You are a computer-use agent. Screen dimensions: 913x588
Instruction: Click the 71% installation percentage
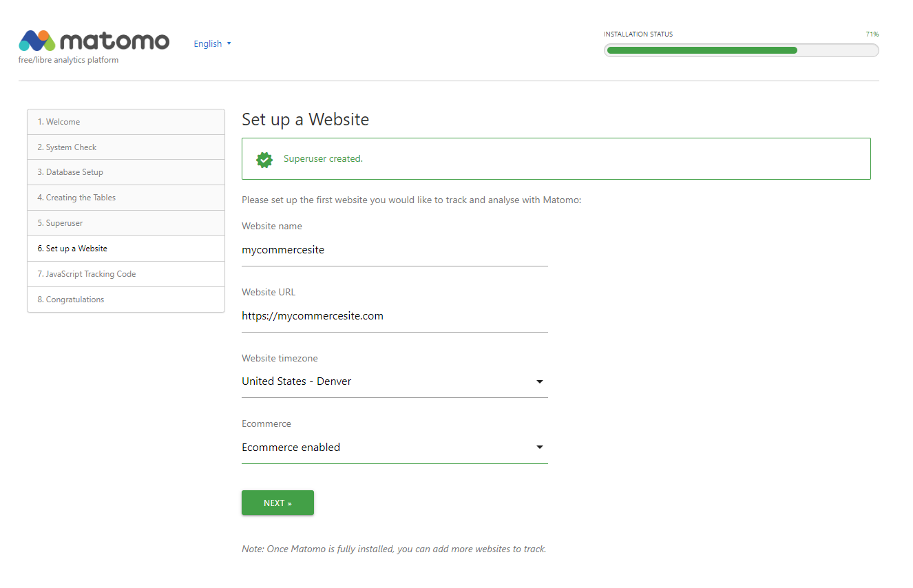tap(872, 34)
